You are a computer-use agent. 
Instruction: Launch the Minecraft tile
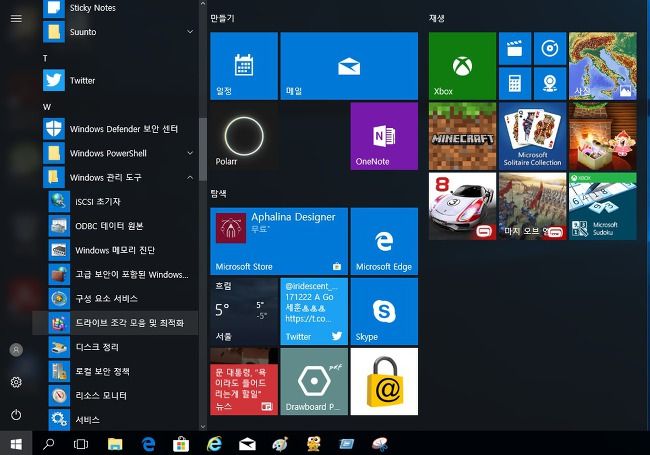coord(462,136)
